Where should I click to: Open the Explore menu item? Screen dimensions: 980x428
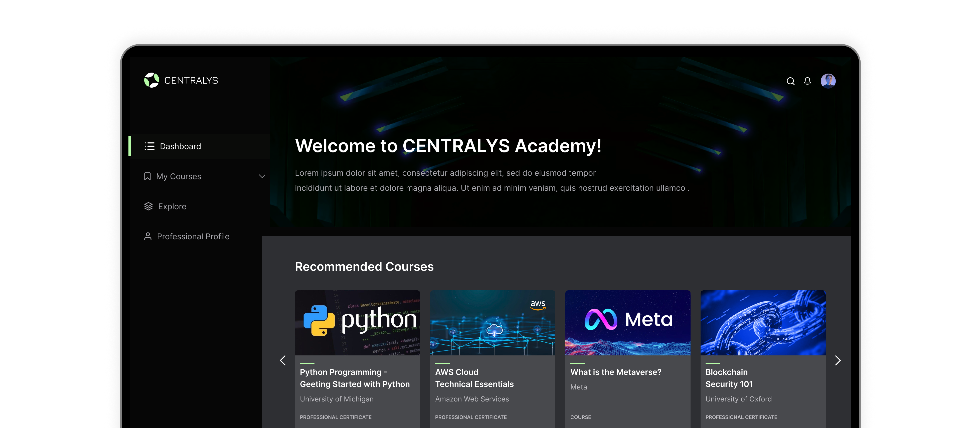pyautogui.click(x=172, y=206)
